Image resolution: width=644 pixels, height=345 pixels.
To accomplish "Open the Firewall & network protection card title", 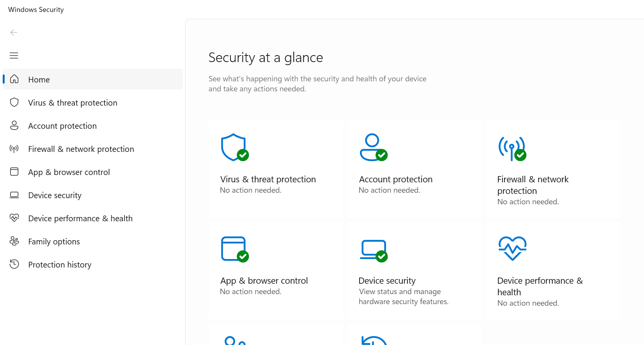I will point(533,185).
